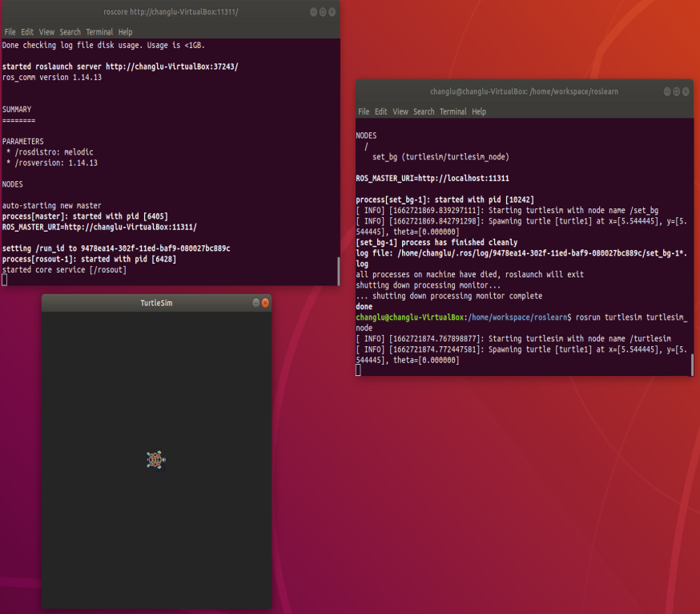Maximize the roslearn terminal window

coord(676,91)
